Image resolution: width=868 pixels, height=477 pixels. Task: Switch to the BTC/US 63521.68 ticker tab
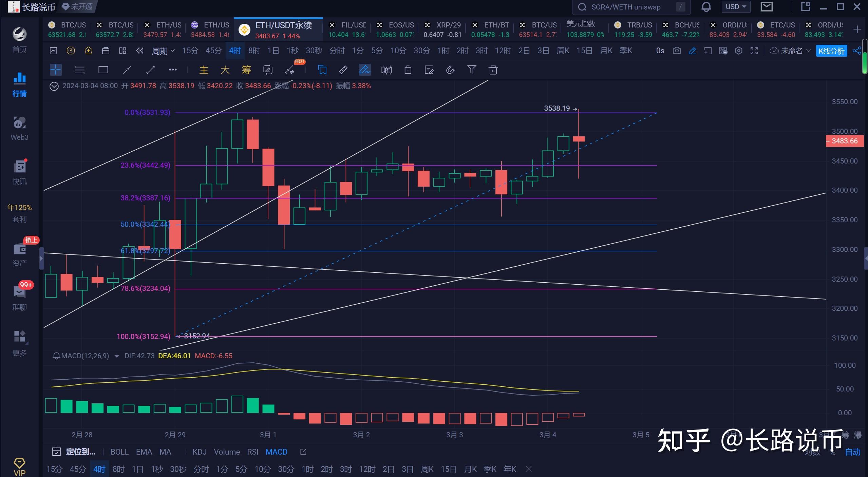[67, 30]
